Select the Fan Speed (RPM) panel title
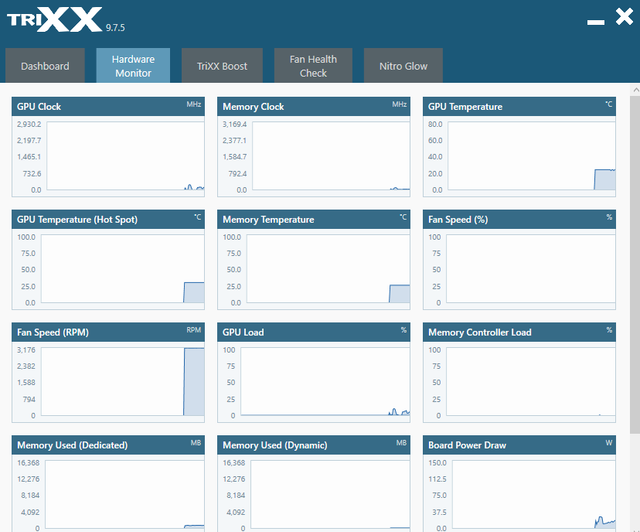This screenshot has height=532, width=640. click(x=53, y=332)
